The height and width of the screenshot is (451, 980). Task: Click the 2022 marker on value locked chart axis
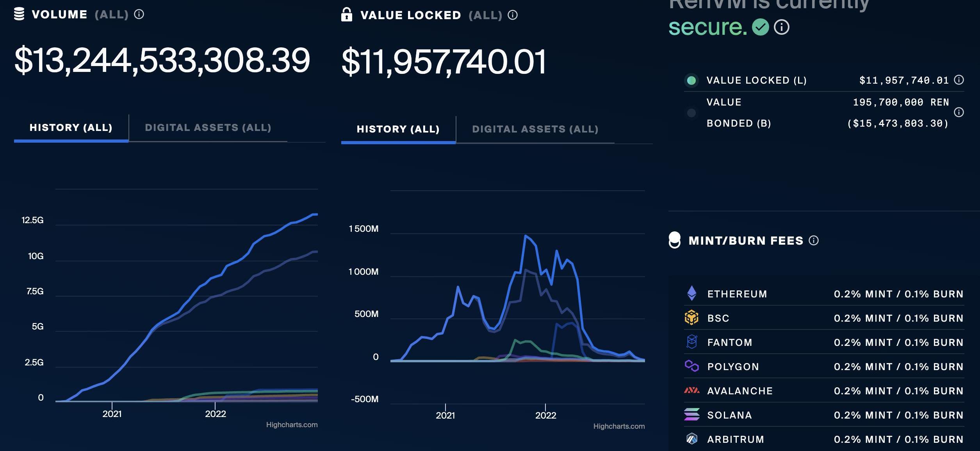pyautogui.click(x=545, y=415)
